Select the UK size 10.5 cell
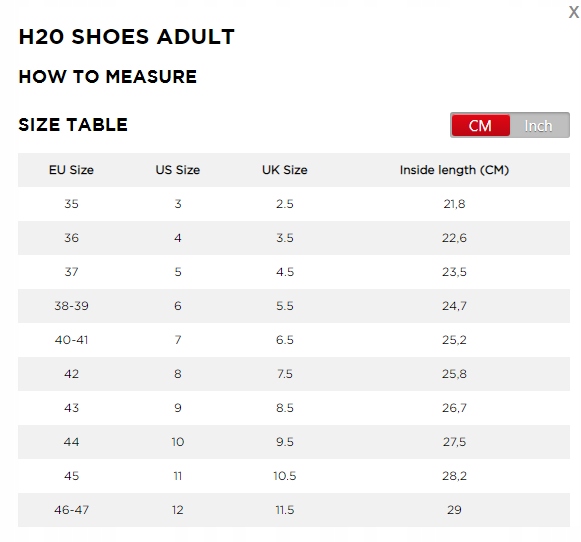The image size is (581, 542). pyautogui.click(x=285, y=476)
